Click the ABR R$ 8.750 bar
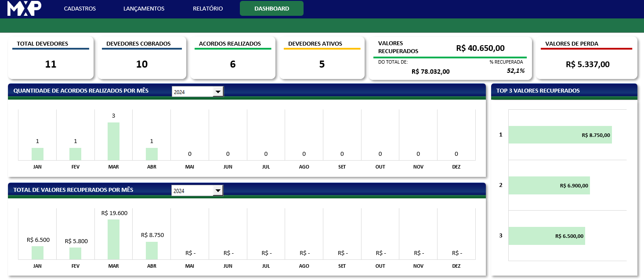The height and width of the screenshot is (280, 644). pos(152,250)
